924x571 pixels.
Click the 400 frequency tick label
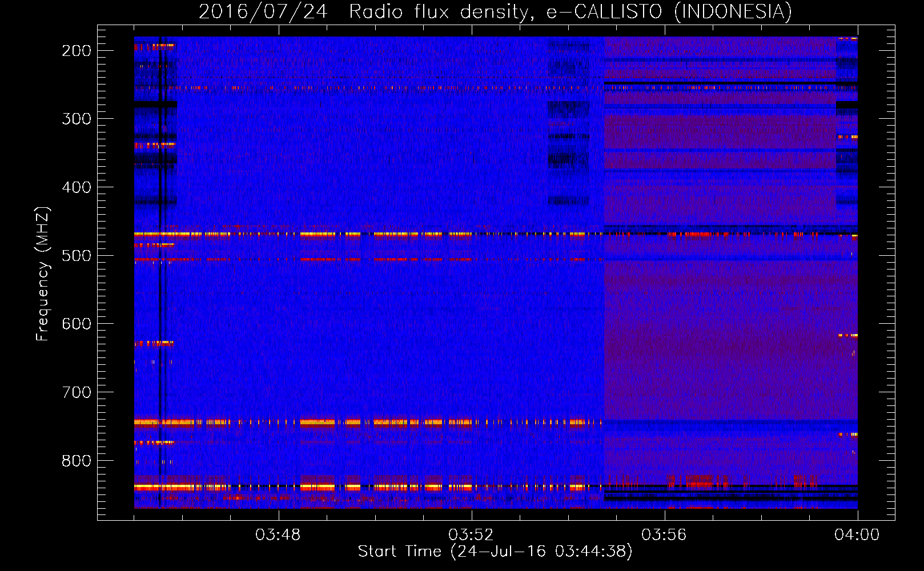pos(77,187)
